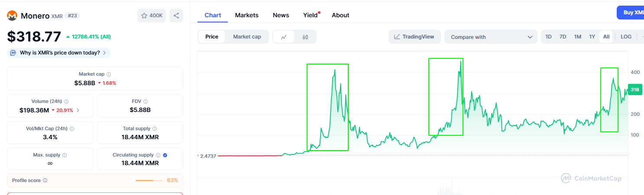Screen dimensions: 644x195
Task: Click the circulating supply verified badge
Action: point(165,155)
